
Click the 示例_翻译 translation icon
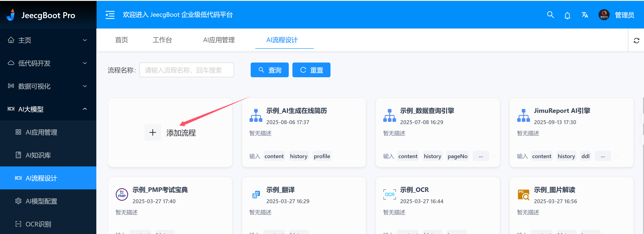256,194
